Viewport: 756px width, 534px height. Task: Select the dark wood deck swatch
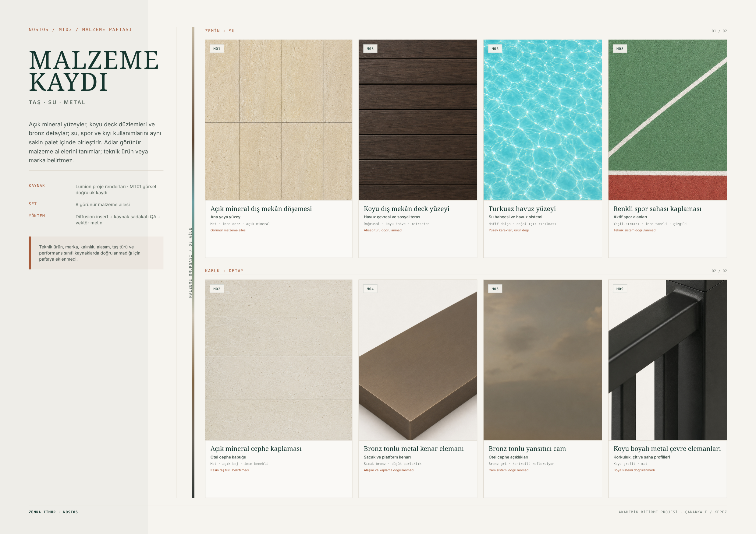click(x=417, y=120)
